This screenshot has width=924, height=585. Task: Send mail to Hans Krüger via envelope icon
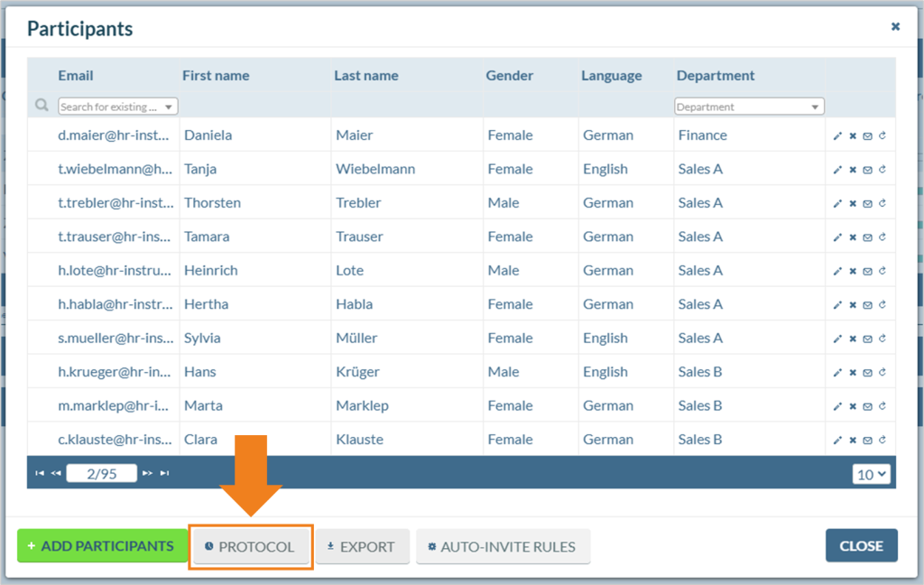pos(867,373)
